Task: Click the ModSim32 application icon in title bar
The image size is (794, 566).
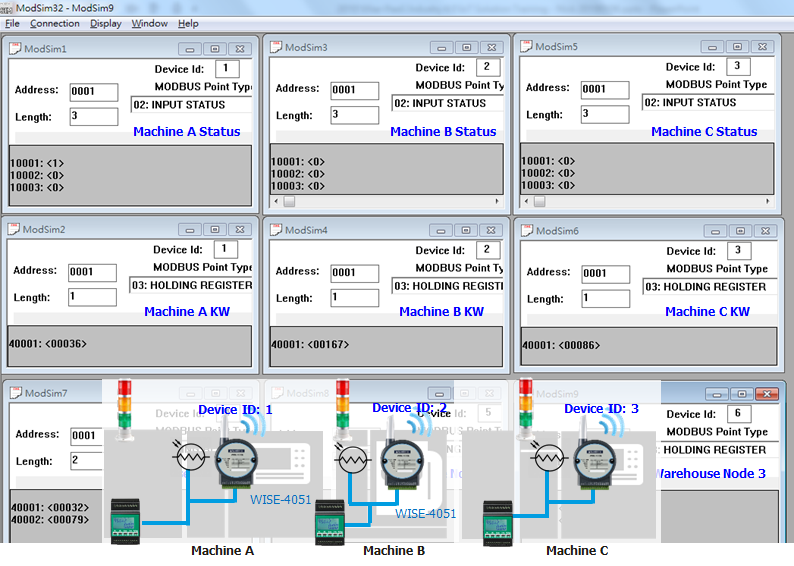Action: tap(7, 8)
